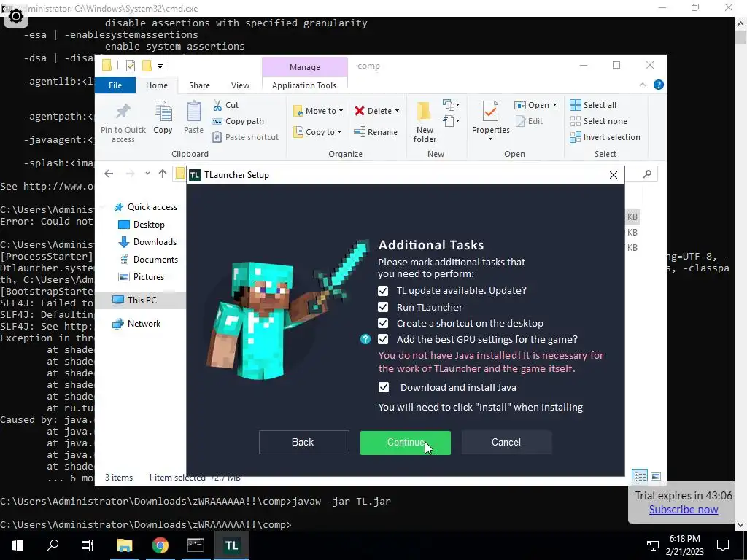Open taskbar Search magnifier
The image size is (747, 560).
(x=53, y=545)
